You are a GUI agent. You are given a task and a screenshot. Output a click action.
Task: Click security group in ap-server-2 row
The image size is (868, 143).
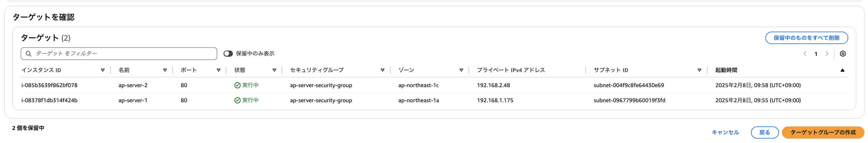321,85
